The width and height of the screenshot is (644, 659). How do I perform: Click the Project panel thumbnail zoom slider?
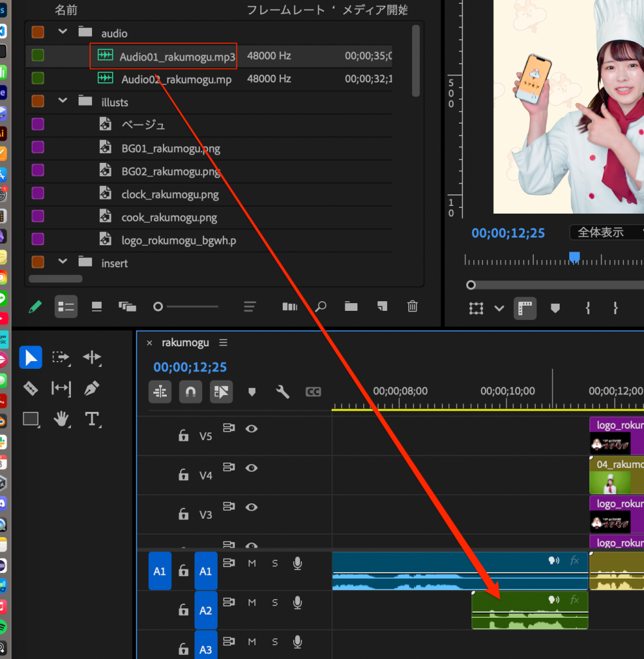tap(158, 307)
